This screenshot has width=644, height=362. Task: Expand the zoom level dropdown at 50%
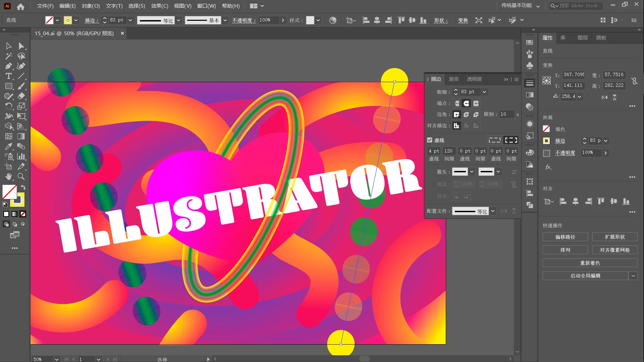tap(57, 359)
